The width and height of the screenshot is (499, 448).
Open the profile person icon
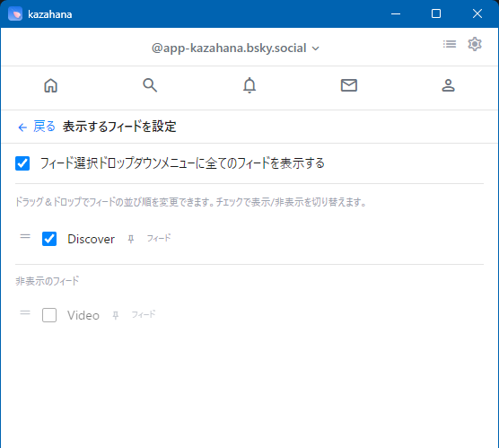[x=448, y=85]
